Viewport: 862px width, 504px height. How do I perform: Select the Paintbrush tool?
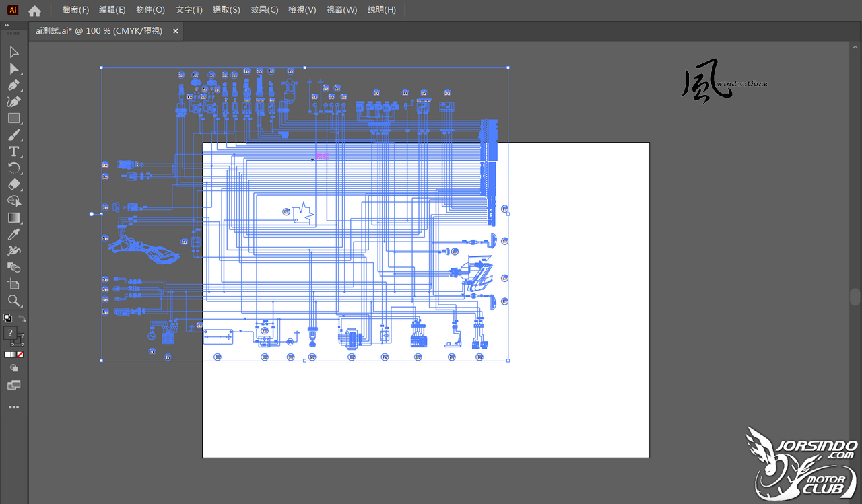tap(13, 135)
